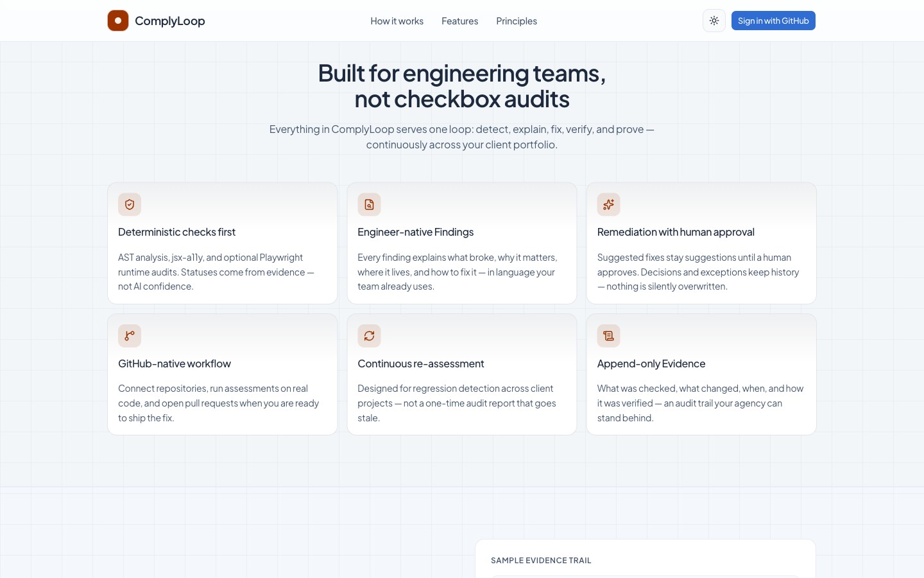Click the 'Deterministic checks first' heading
This screenshot has height=578, width=924.
(x=176, y=232)
